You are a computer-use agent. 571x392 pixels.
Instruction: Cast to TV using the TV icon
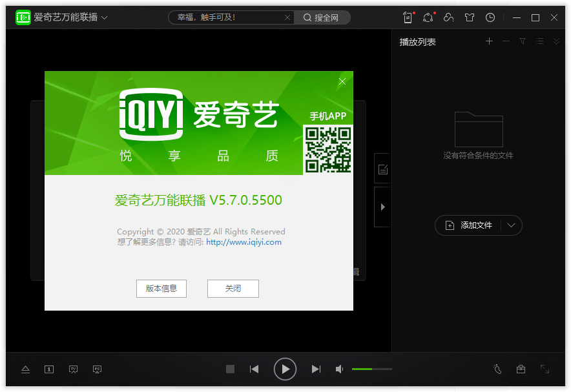point(73,369)
